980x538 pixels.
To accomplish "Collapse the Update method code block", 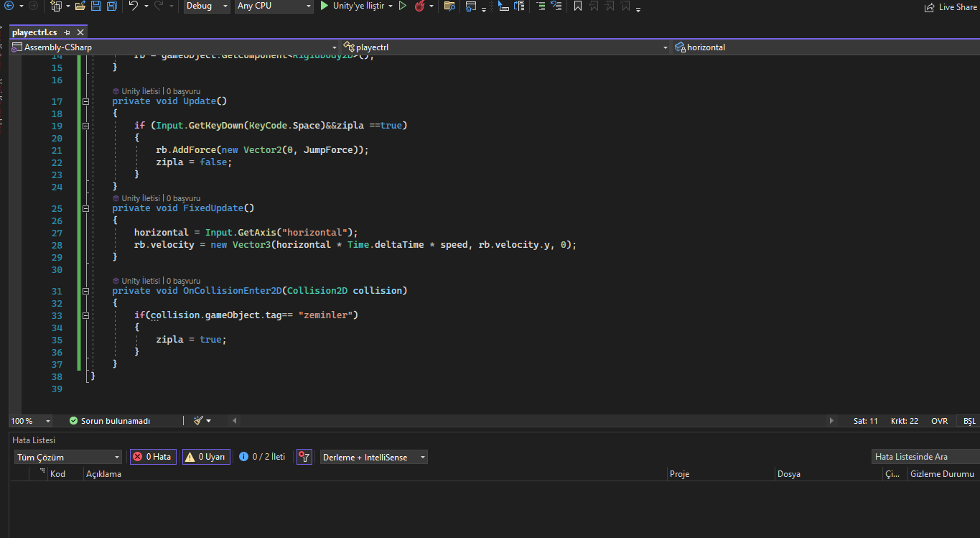I will pos(85,101).
